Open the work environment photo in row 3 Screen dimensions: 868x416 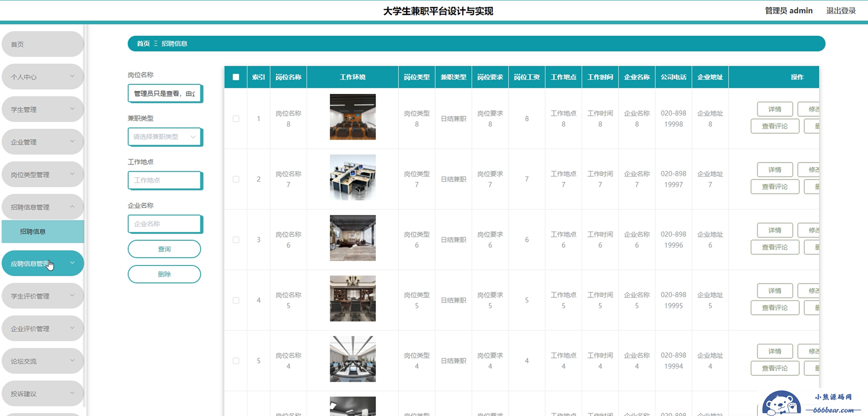point(352,238)
